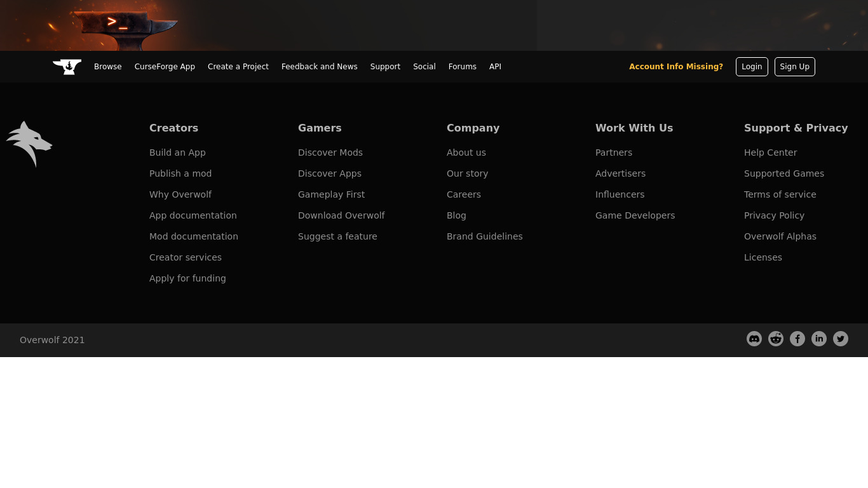Open the Why Overwolf link

(180, 194)
